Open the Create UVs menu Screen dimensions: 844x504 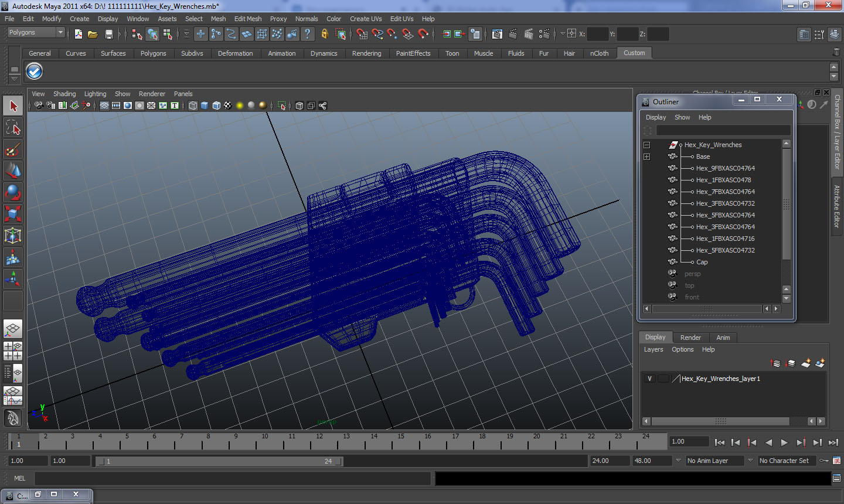tap(366, 19)
